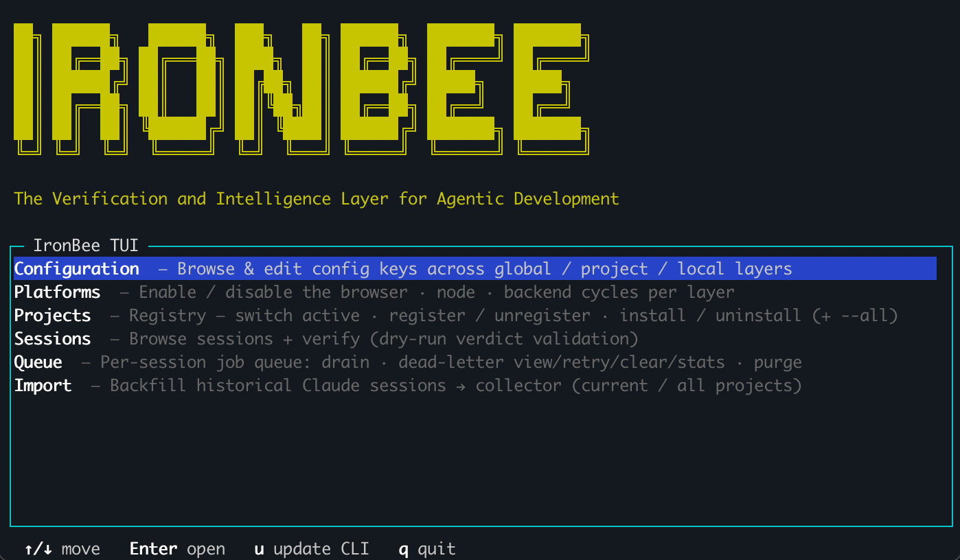Click the Sessions description about dry-run verdict
Image resolution: width=960 pixels, height=560 pixels.
[384, 339]
